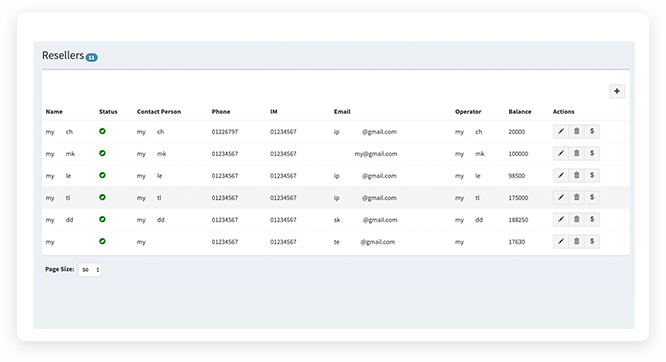The width and height of the screenshot is (666, 362).
Task: Open payment for reseller with balance 100000
Action: coord(592,153)
